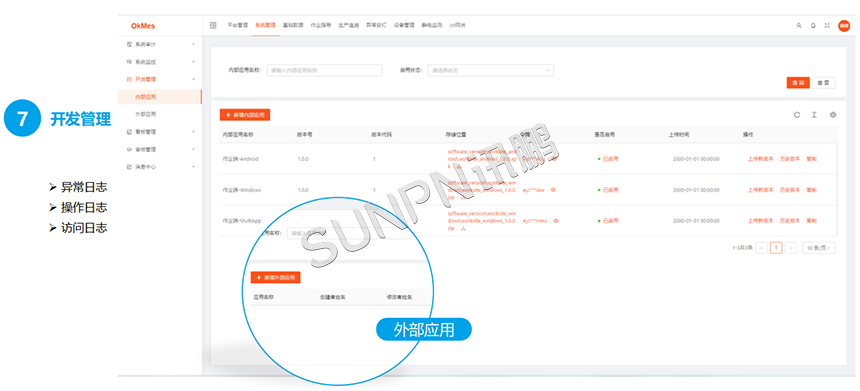
Task: Click the 审核管理 sidebar icon
Action: point(129,149)
